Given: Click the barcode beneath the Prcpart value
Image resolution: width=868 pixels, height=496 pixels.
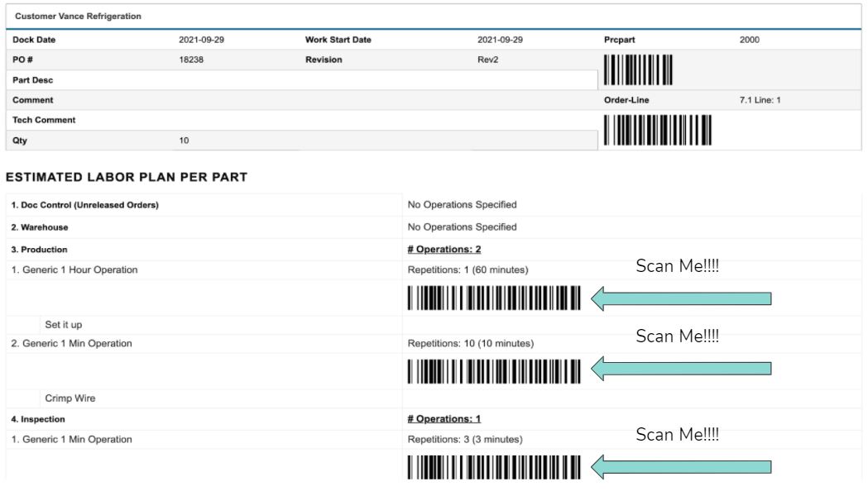Looking at the screenshot, I should click(638, 69).
